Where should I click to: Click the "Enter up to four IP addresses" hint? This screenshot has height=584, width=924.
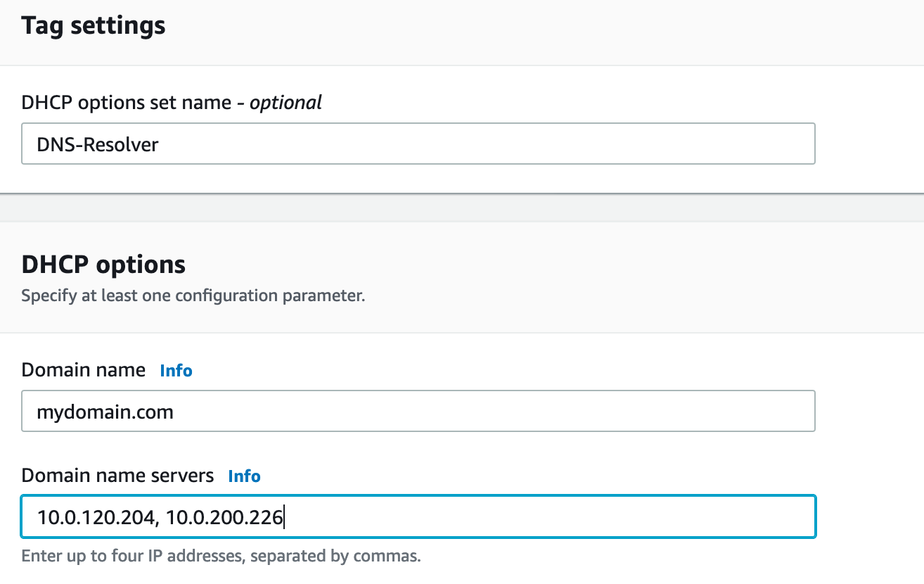(221, 557)
